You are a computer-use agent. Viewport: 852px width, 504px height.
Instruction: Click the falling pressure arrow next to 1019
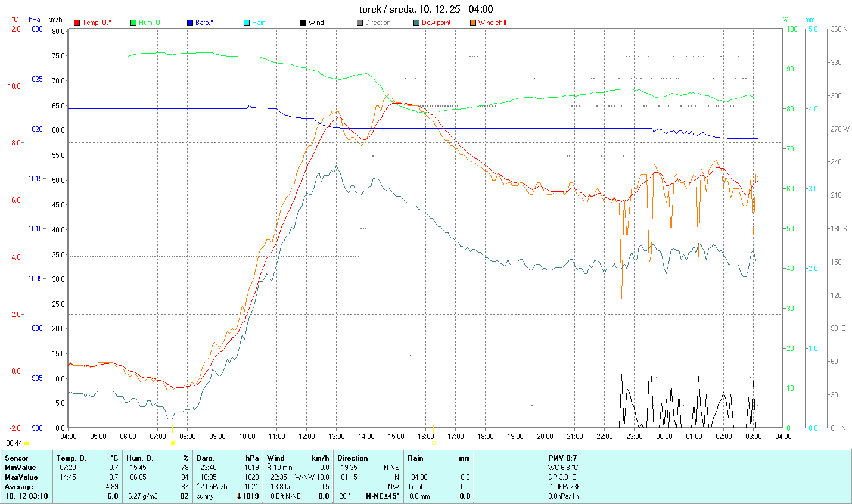[x=239, y=496]
